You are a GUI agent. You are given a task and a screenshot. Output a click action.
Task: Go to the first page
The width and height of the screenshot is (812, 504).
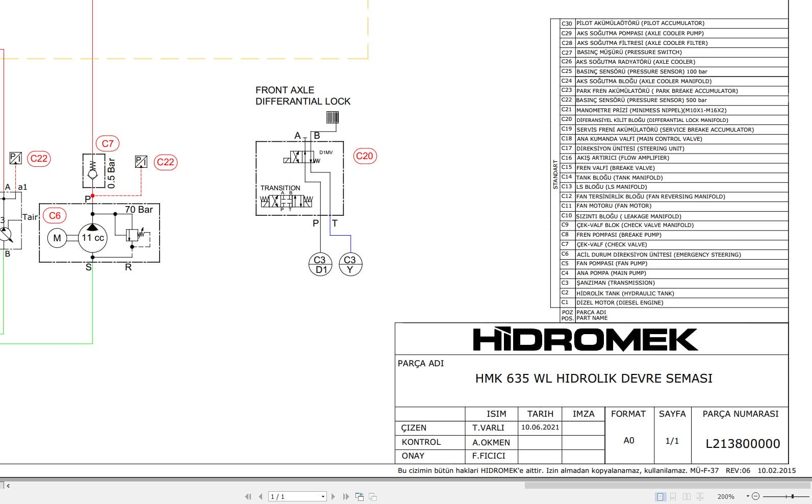(x=248, y=496)
